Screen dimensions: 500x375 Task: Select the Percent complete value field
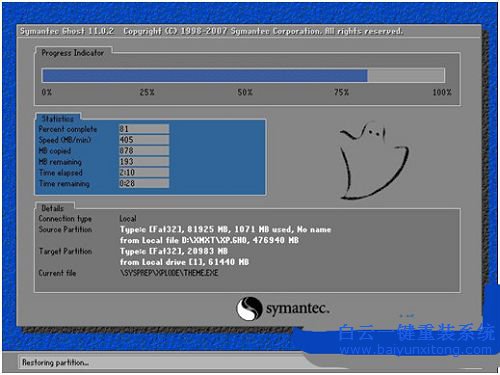click(144, 129)
